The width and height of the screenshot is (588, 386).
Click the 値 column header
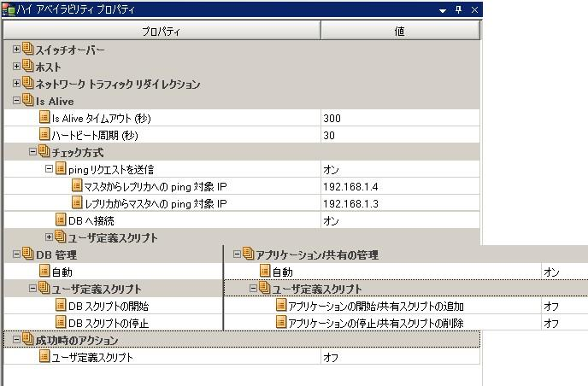pyautogui.click(x=400, y=31)
